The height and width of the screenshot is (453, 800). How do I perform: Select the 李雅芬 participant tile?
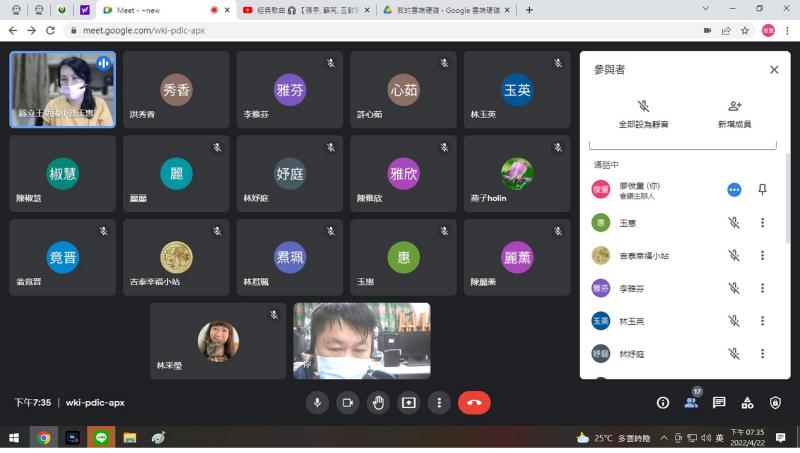290,89
